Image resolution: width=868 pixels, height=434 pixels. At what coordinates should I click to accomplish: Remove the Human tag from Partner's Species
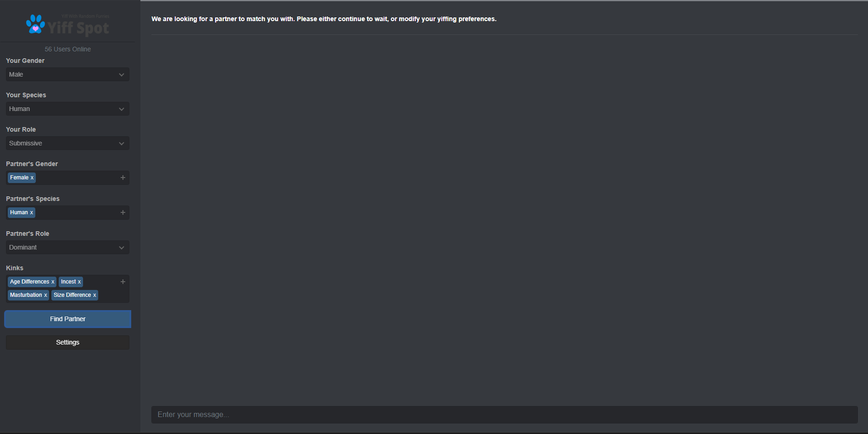[x=32, y=213]
